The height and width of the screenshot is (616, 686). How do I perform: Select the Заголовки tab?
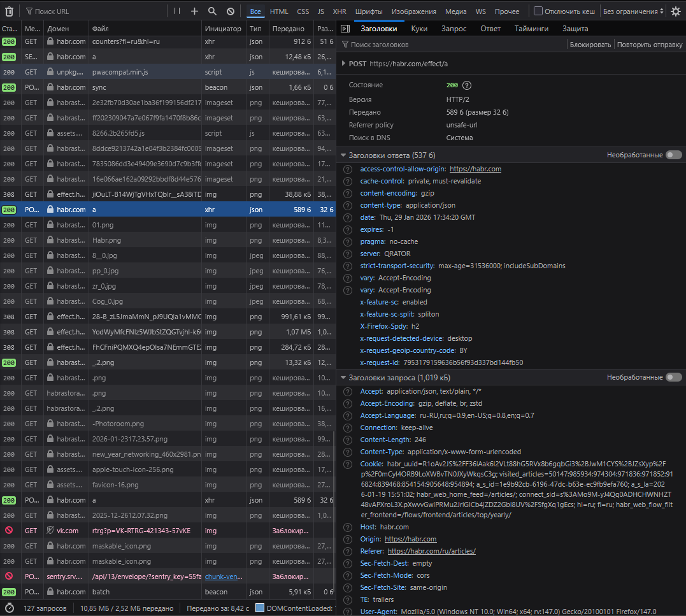click(379, 29)
